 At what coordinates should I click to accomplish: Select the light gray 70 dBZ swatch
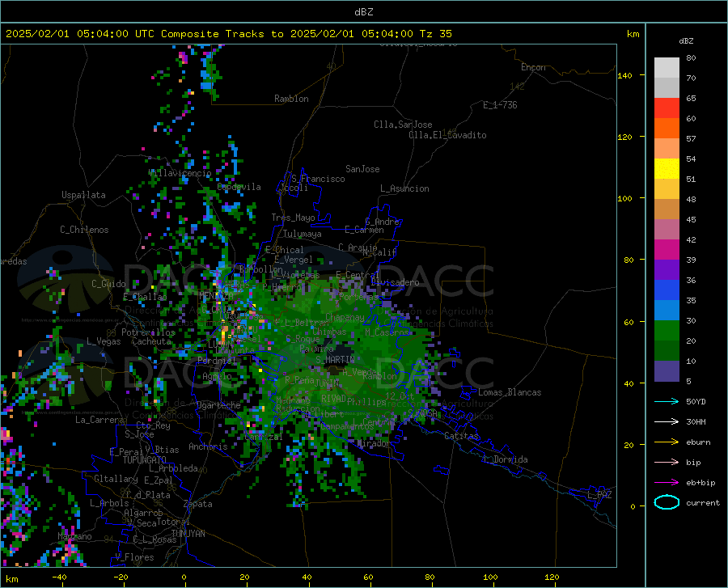[667, 68]
